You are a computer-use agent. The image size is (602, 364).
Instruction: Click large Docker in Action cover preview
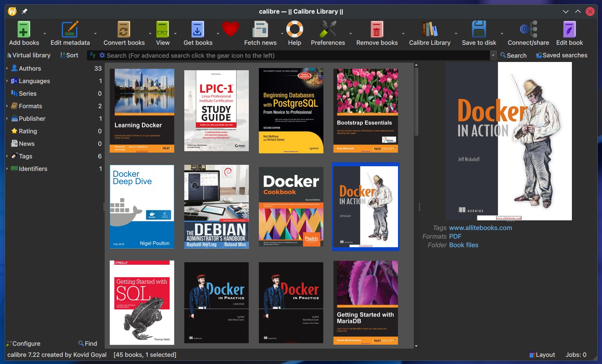click(x=509, y=141)
